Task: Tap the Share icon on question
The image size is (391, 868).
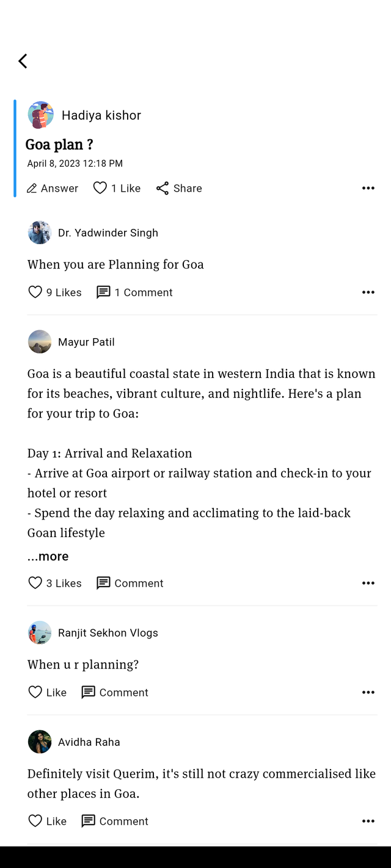Action: [163, 189]
